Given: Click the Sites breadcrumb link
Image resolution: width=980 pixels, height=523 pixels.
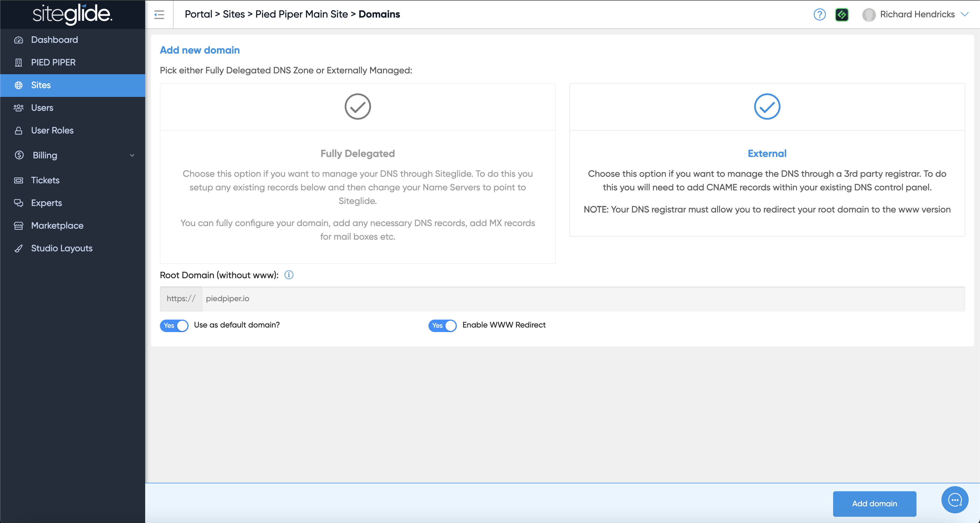Looking at the screenshot, I should [234, 14].
